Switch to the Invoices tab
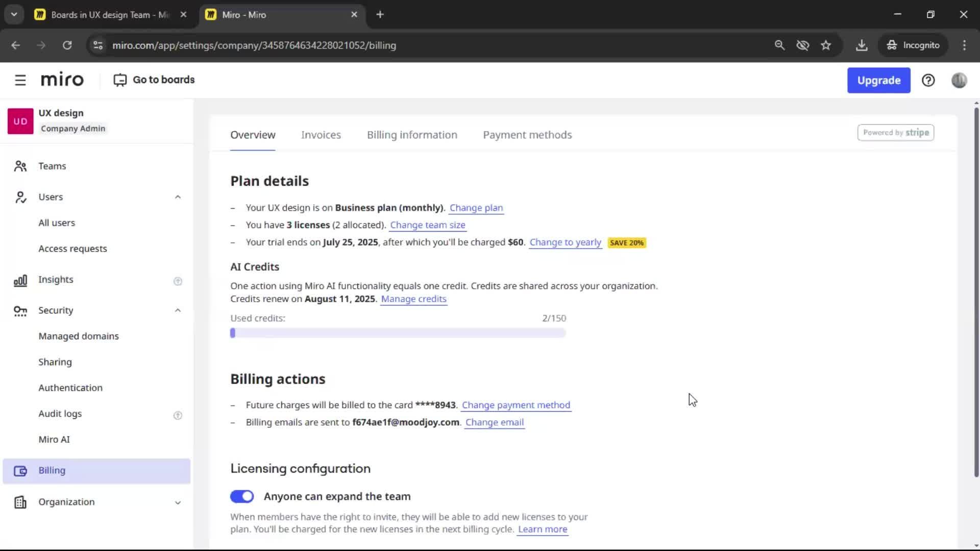The height and width of the screenshot is (551, 980). pyautogui.click(x=321, y=135)
